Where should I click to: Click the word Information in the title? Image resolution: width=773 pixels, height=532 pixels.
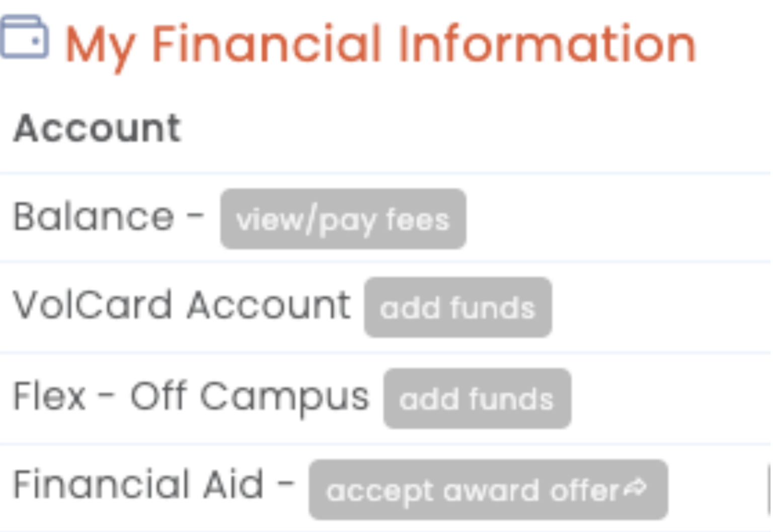[547, 45]
